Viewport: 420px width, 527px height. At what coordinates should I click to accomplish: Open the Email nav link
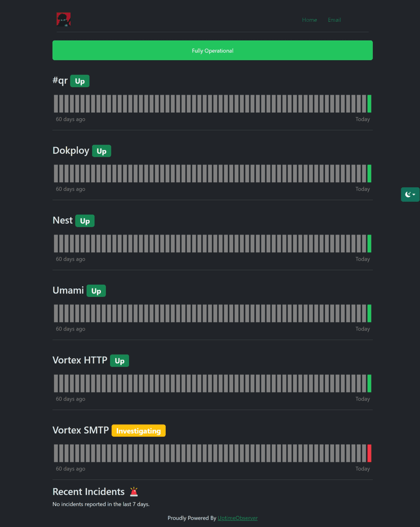(334, 20)
